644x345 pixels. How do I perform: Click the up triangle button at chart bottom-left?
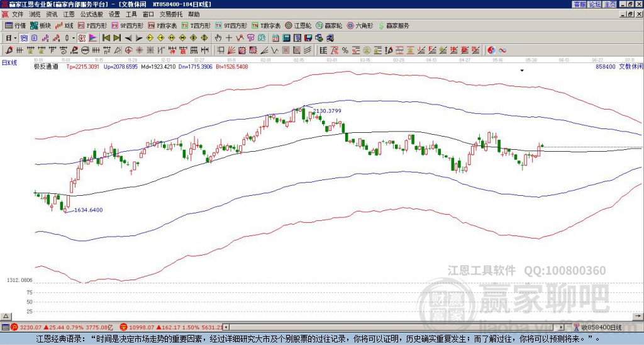pos(6,316)
